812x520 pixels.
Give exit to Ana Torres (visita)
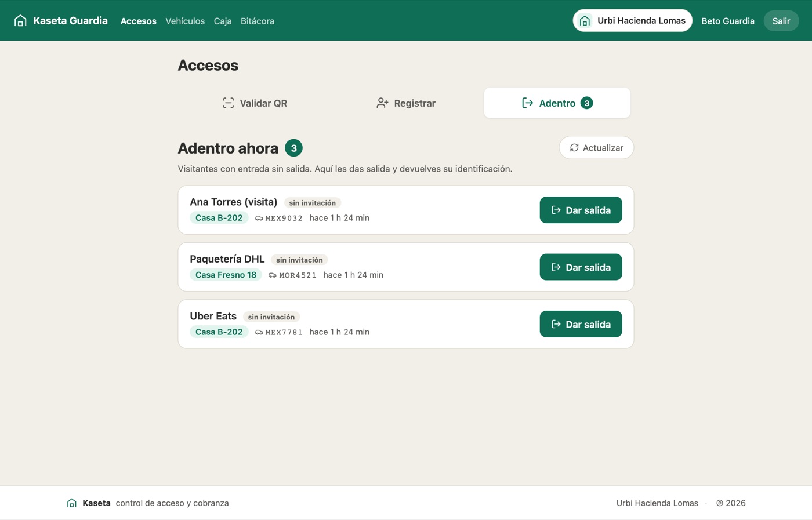pos(581,210)
